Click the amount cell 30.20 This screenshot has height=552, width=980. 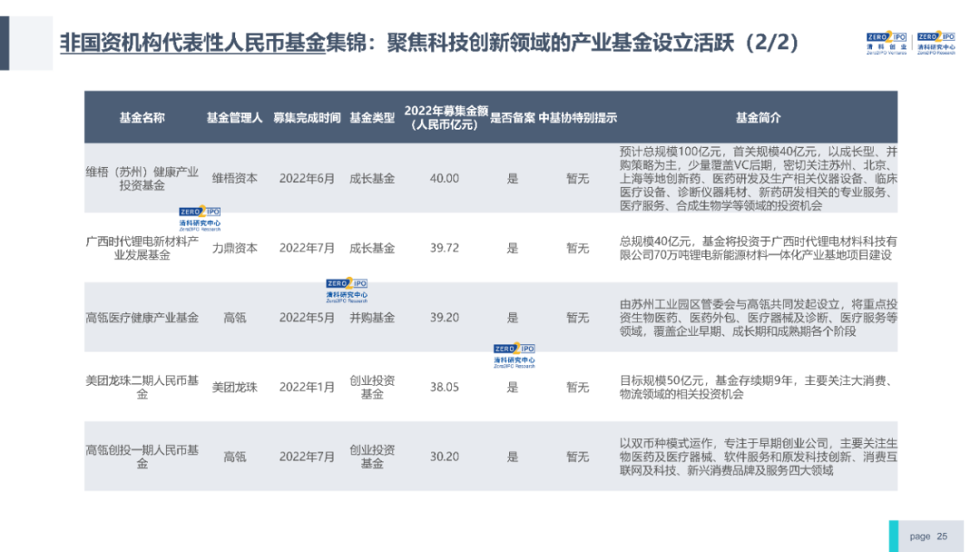tap(445, 457)
